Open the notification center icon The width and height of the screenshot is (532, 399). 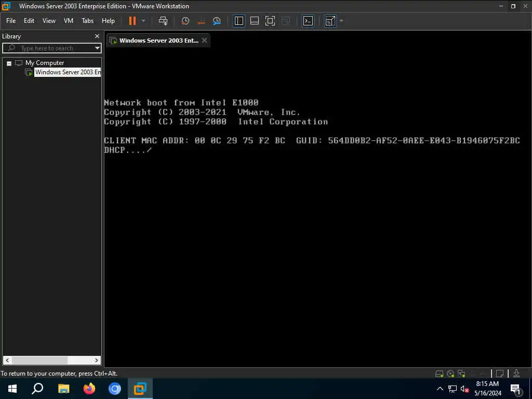point(515,389)
